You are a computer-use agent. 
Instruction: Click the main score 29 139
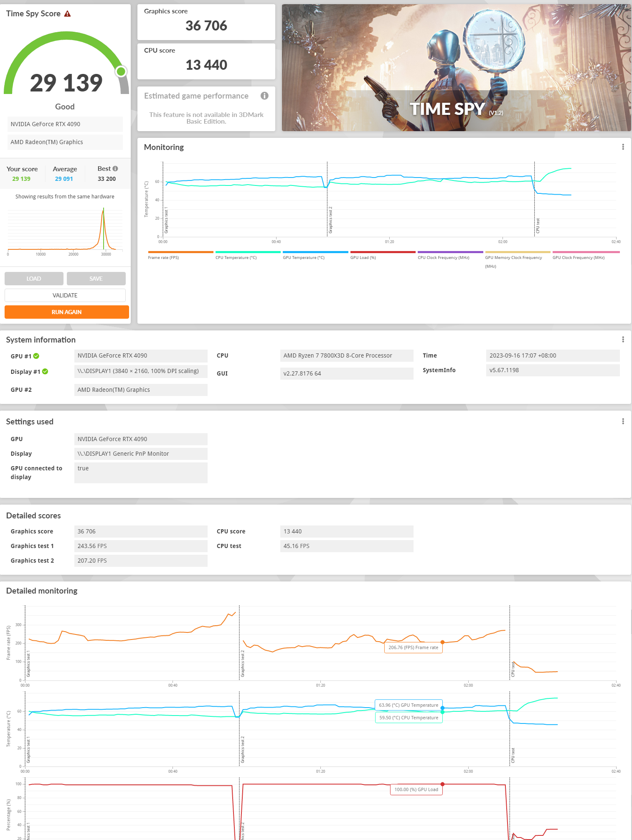(x=66, y=83)
